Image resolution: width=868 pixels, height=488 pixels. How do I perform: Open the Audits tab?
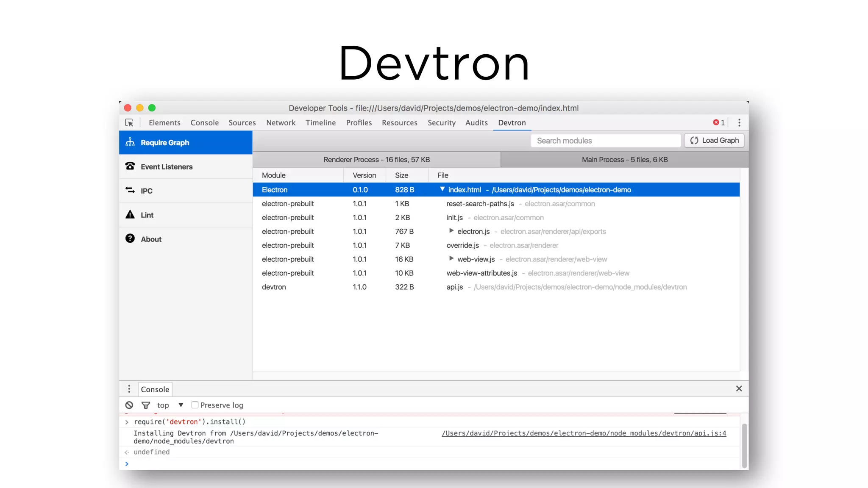(476, 122)
